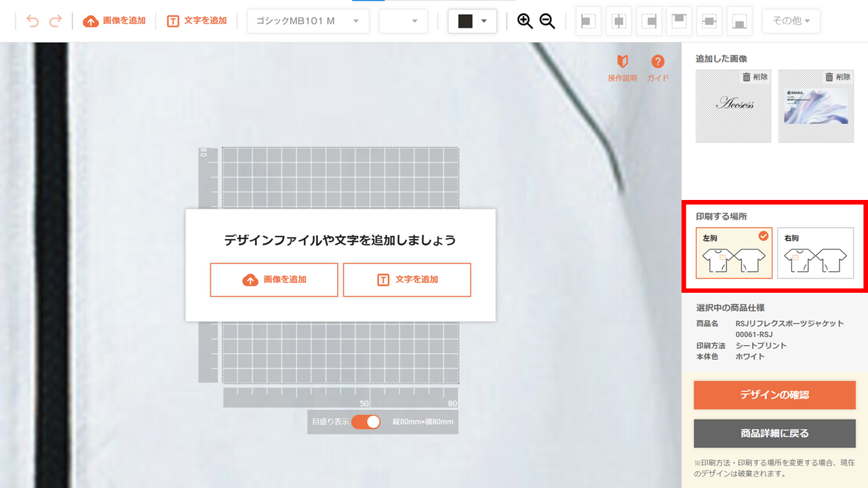Click the 文字を追加 button in dialog
Screen dimensions: 868x488
[407, 280]
